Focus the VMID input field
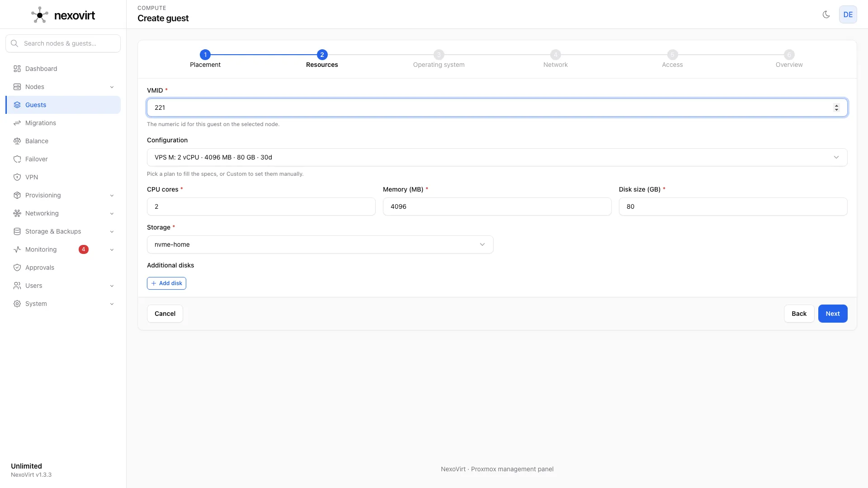 pyautogui.click(x=497, y=108)
